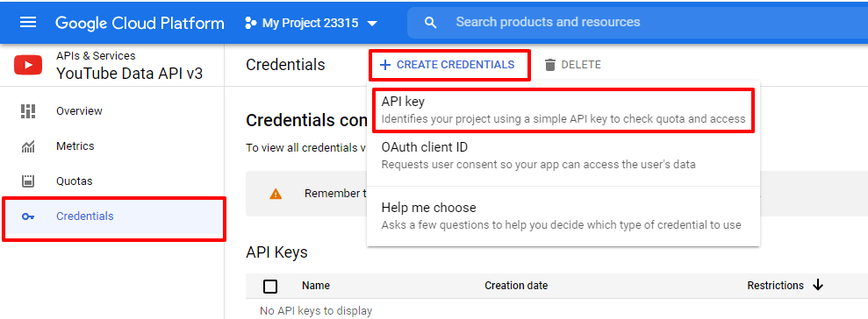Sort by the Restrictions column arrow
The image size is (868, 319).
pos(818,286)
